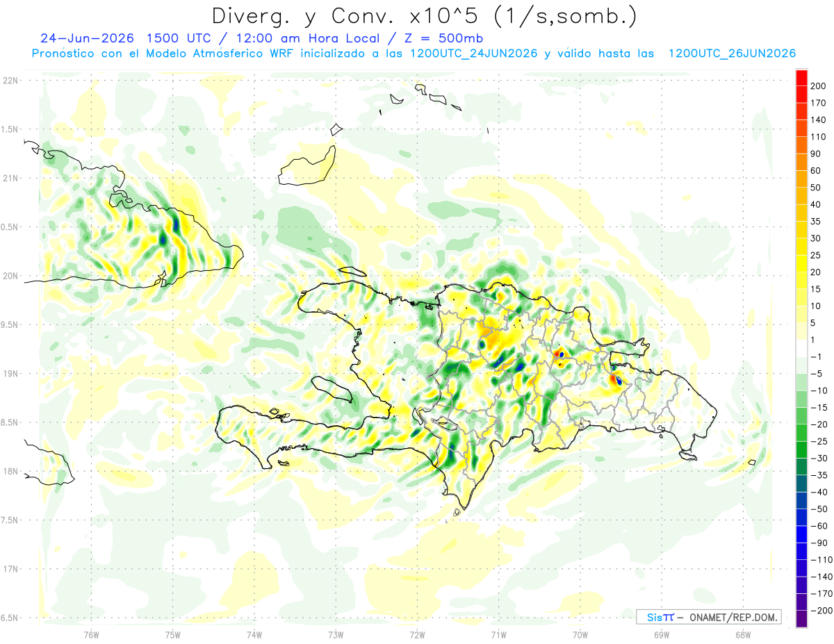Viewport: 834px width, 644px height.
Task: Click the colorbar value '-10'
Action: (x=819, y=390)
